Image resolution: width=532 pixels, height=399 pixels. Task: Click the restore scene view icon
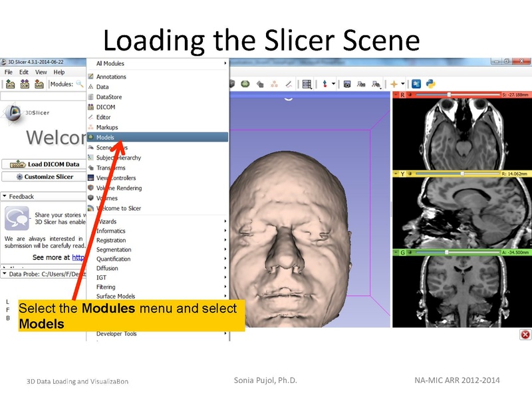coord(376,84)
